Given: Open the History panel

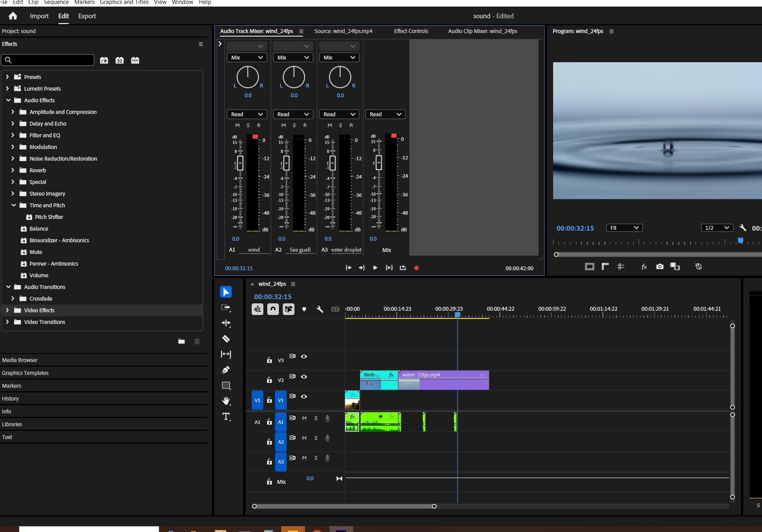Looking at the screenshot, I should (x=11, y=399).
